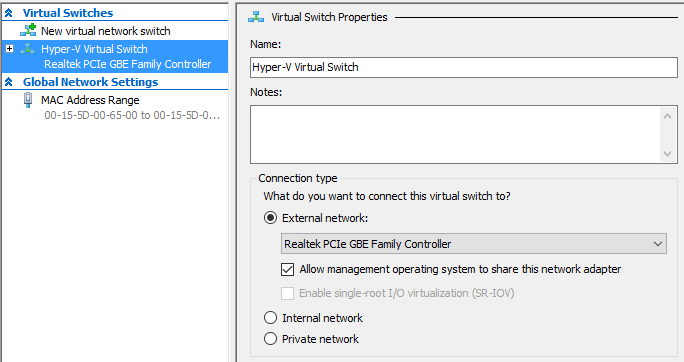
Task: Click the MAC Address Range adapter icon
Action: tap(28, 100)
